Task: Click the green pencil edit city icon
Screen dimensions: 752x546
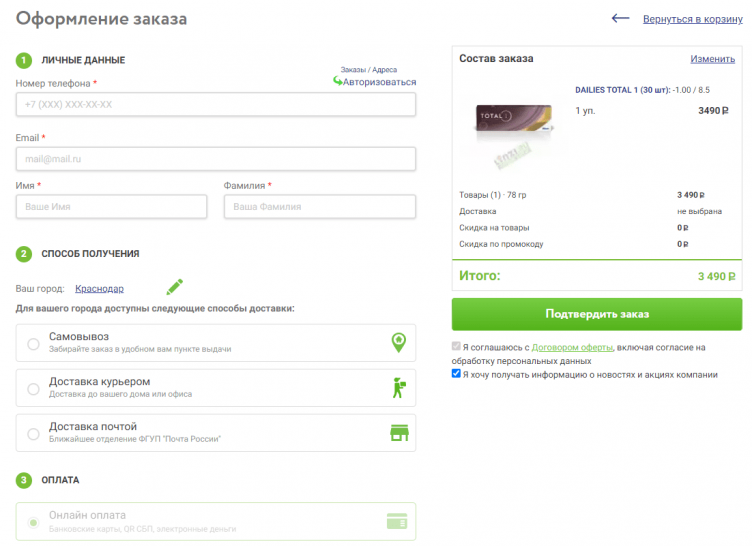Action: (x=175, y=287)
